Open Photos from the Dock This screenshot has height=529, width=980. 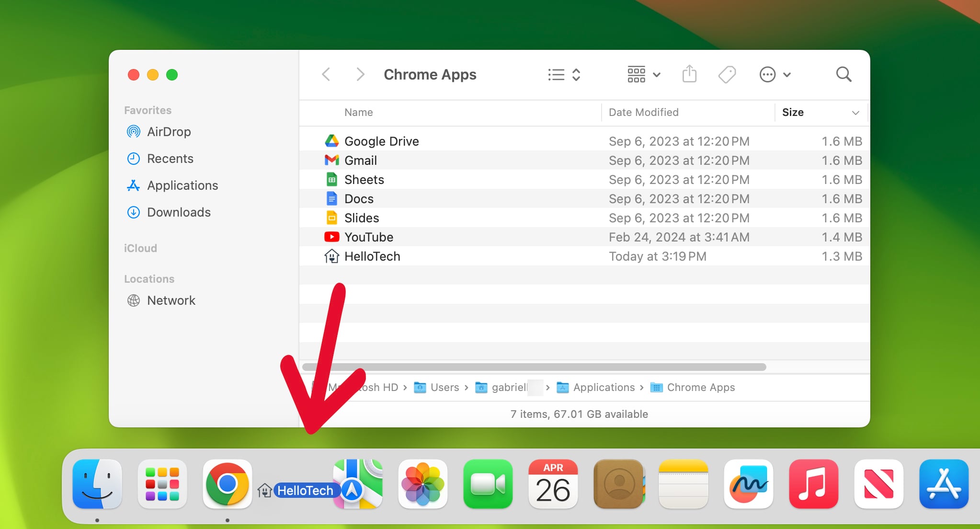pos(423,484)
